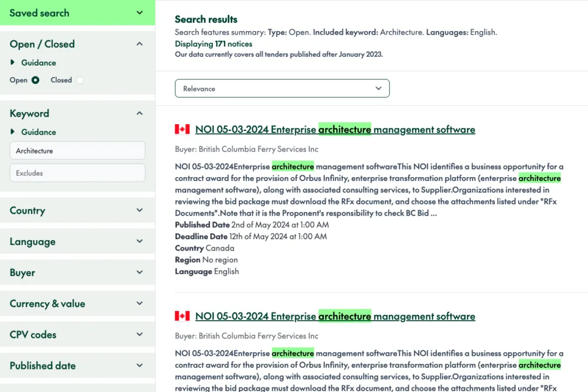Collapse the Keyword section

140,113
